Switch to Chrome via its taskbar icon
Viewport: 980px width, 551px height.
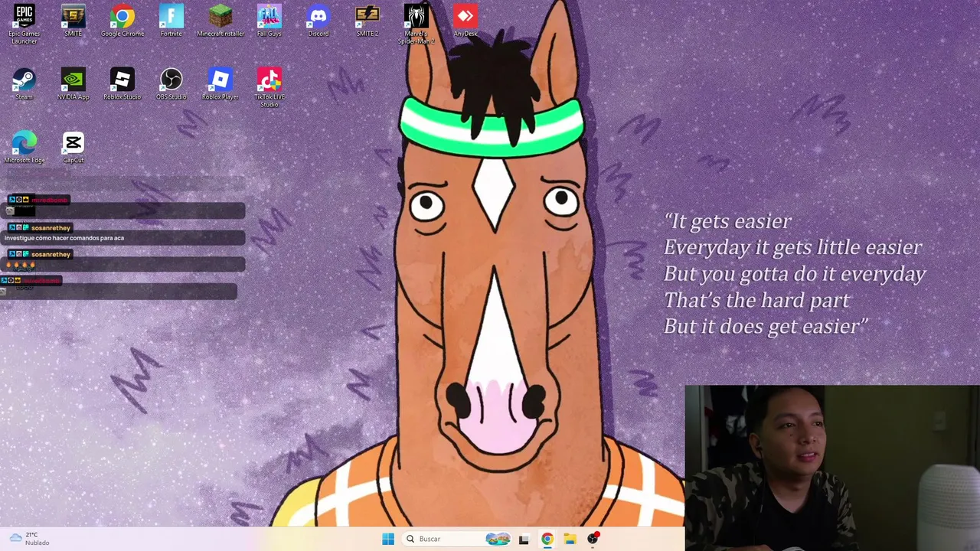pos(547,539)
